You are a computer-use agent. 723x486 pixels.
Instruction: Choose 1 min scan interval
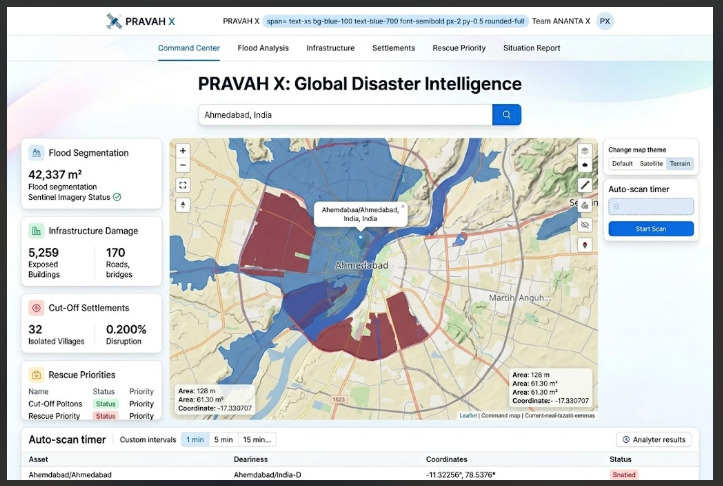(195, 440)
